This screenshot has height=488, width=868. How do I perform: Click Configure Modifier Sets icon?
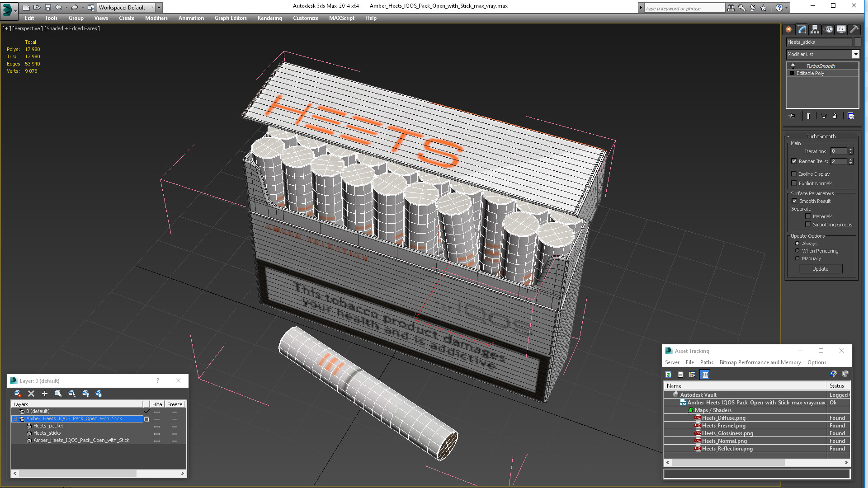[851, 116]
